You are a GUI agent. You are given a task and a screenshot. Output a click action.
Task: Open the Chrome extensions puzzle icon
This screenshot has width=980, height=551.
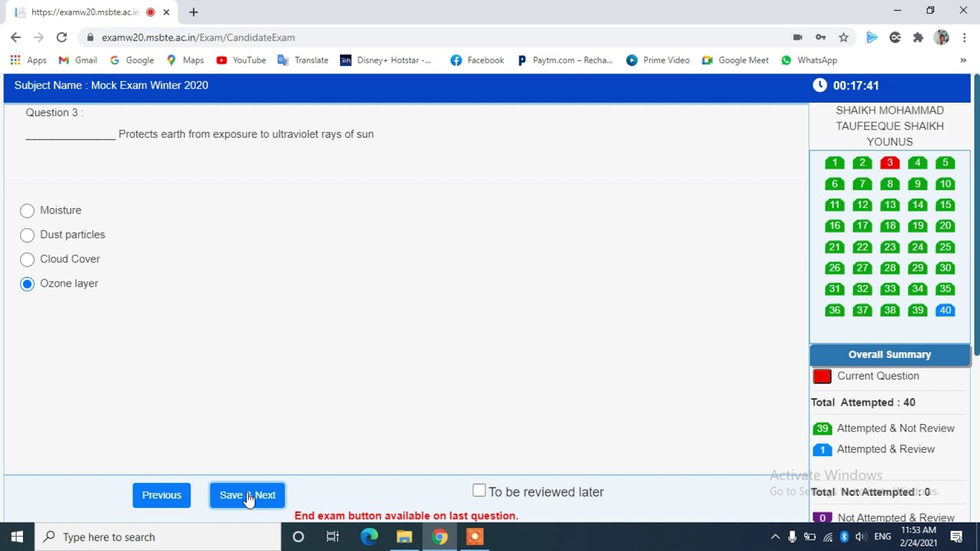[x=918, y=37]
